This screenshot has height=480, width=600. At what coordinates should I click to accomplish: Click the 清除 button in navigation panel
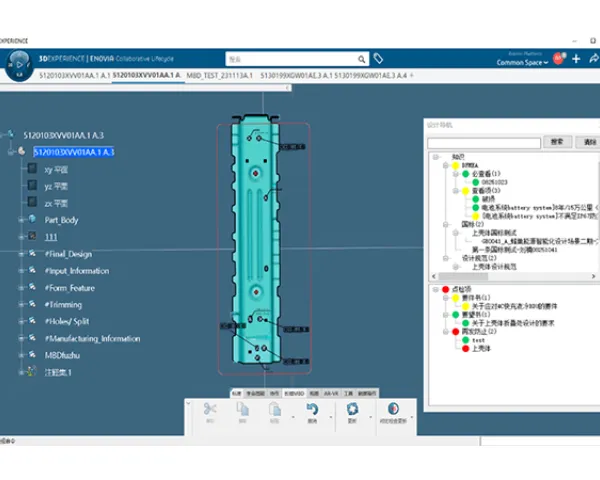click(589, 142)
